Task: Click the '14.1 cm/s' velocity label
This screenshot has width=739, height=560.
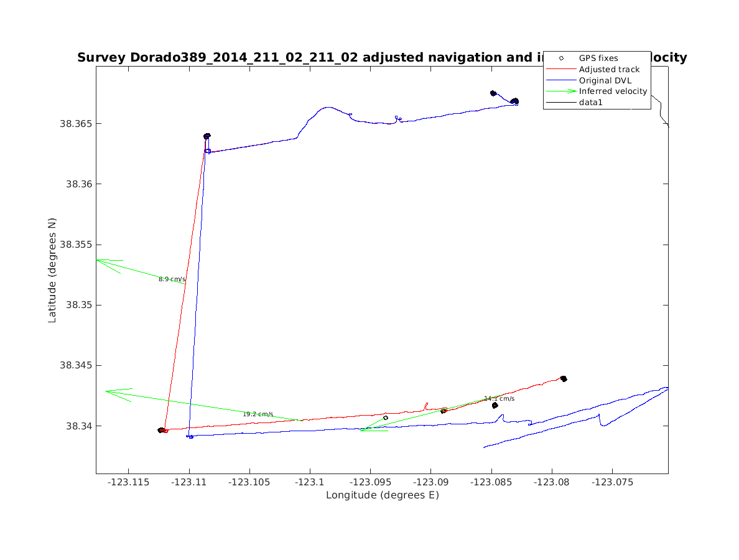Action: click(499, 398)
